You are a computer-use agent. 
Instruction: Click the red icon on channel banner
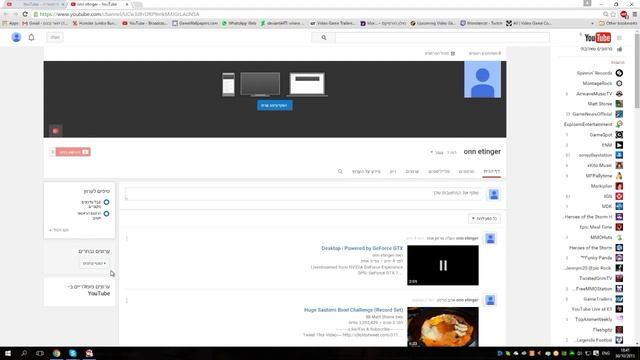[x=56, y=131]
